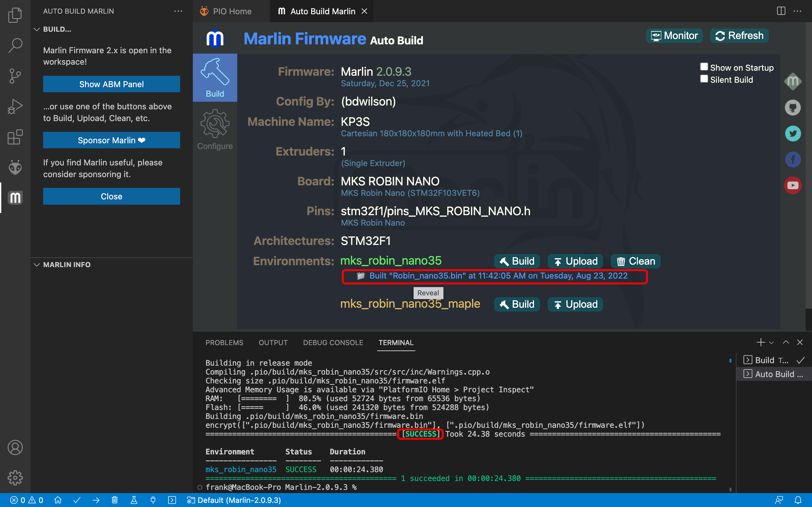Viewport: 812px width, 507px height.
Task: Open the Extensions view icon
Action: tap(15, 137)
